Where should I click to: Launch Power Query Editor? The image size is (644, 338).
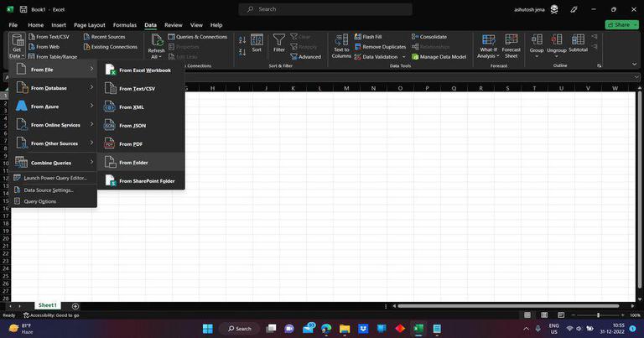click(54, 178)
